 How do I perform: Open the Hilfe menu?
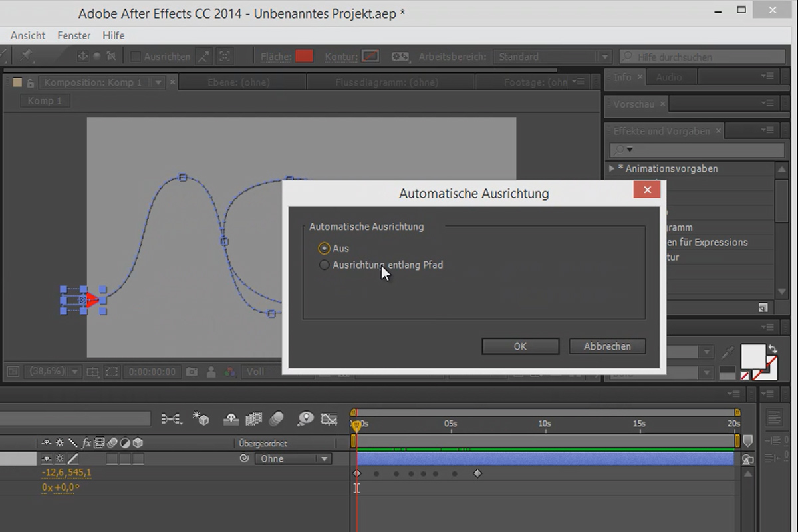[x=114, y=35]
